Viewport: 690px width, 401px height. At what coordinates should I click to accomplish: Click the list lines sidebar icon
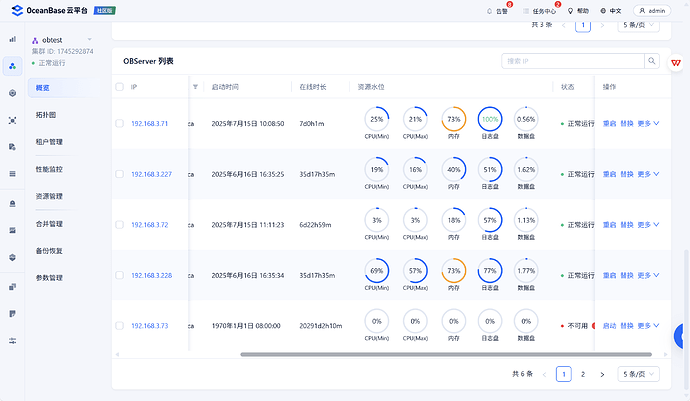[x=12, y=174]
